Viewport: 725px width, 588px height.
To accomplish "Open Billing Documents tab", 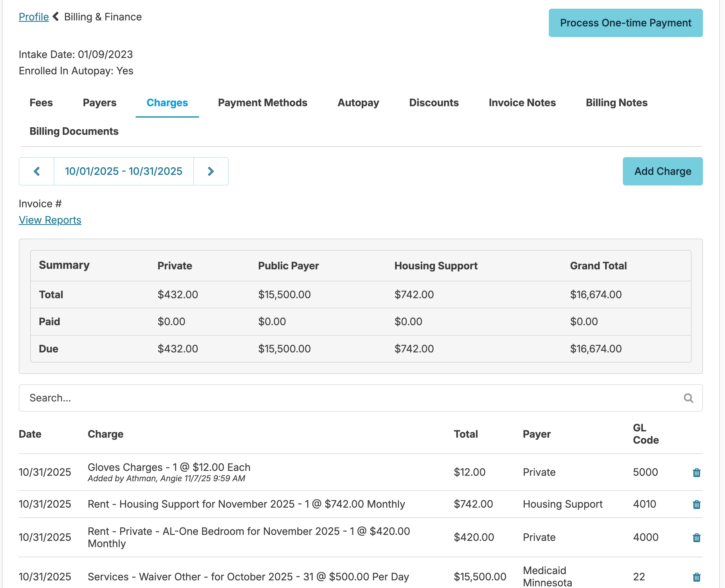I will point(74,132).
